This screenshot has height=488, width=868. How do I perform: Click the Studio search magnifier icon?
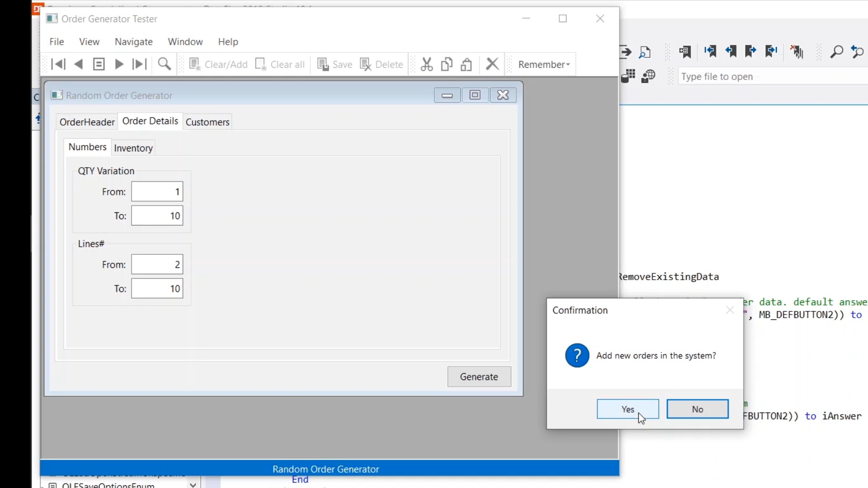click(837, 52)
